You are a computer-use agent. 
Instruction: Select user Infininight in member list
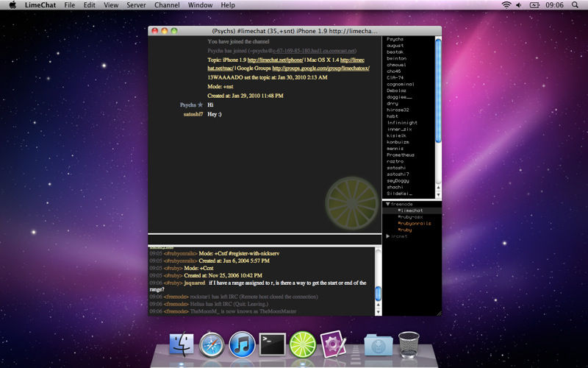pyautogui.click(x=402, y=123)
